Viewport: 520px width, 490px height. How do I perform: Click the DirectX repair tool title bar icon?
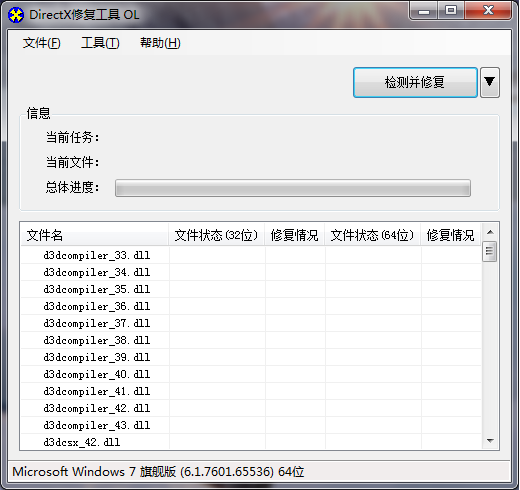pos(16,15)
